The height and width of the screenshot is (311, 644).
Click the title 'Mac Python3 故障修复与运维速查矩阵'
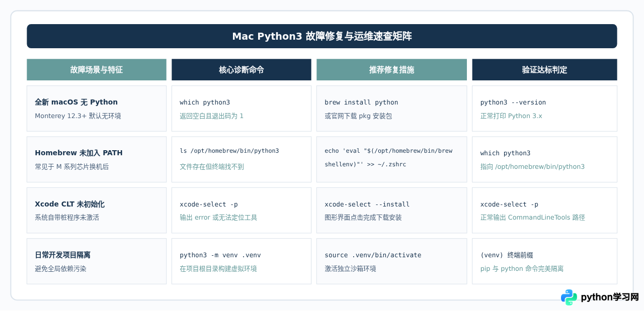(322, 36)
